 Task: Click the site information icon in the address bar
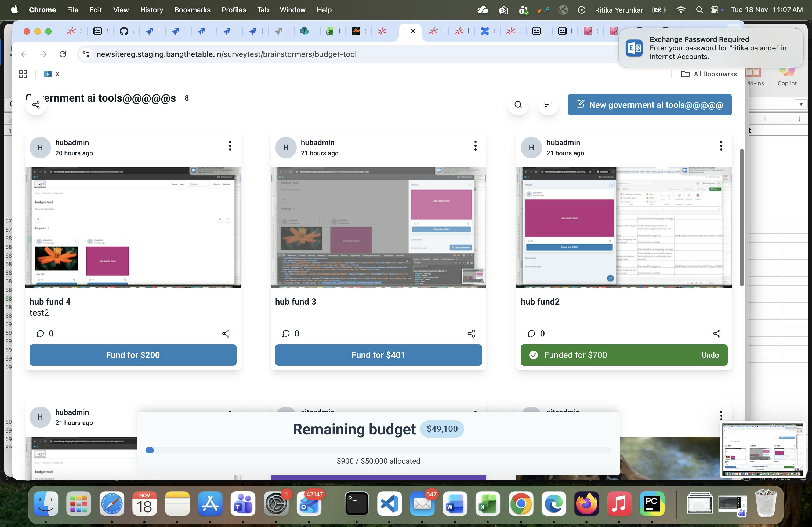coord(85,54)
